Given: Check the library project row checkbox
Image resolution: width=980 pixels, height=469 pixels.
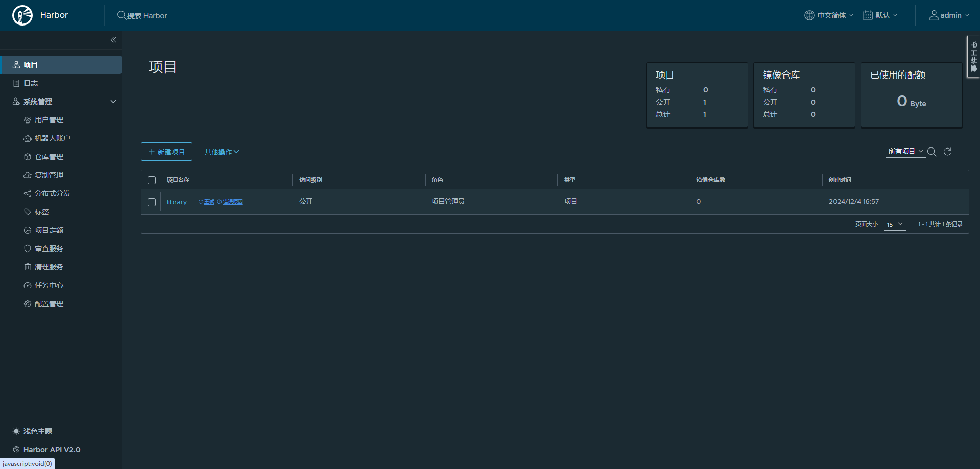Looking at the screenshot, I should pos(152,202).
